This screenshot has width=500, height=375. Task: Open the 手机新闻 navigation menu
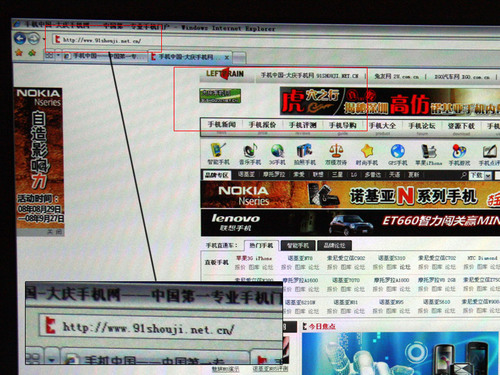point(222,125)
